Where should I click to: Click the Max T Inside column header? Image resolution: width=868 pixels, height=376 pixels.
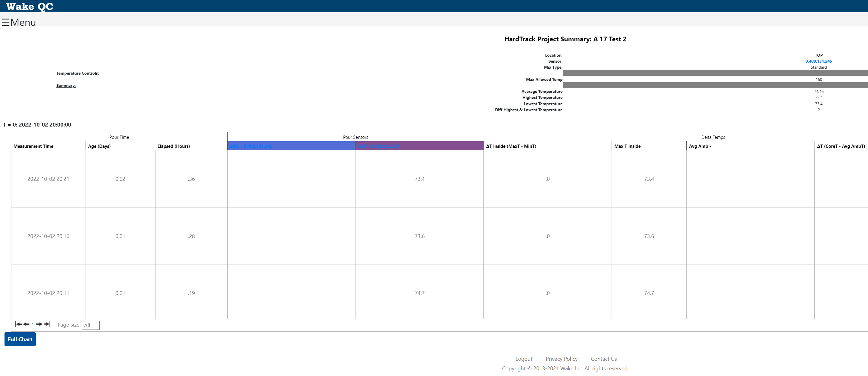point(627,146)
